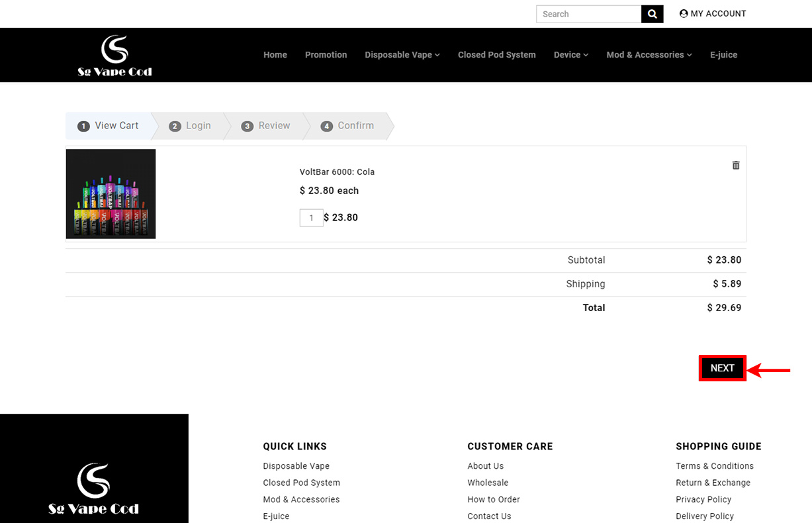The image size is (812, 523).
Task: Go to Home in navigation bar
Action: (275, 55)
